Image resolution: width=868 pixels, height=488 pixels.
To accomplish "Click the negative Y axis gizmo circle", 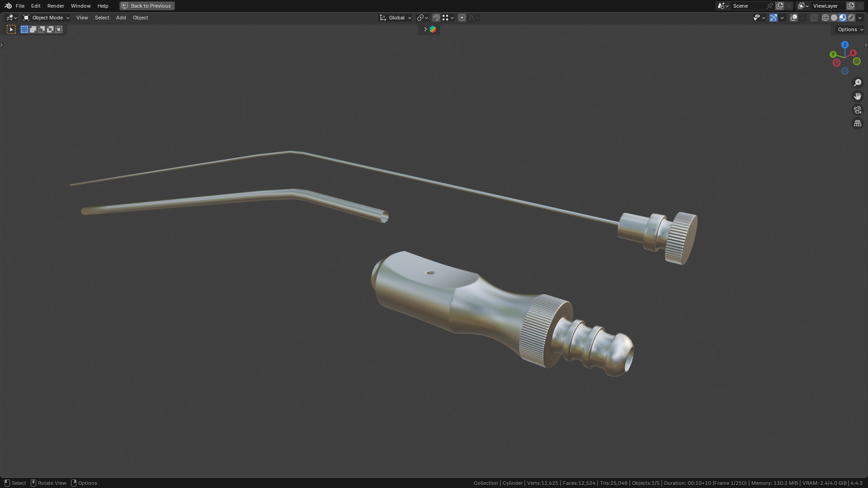I will 857,61.
